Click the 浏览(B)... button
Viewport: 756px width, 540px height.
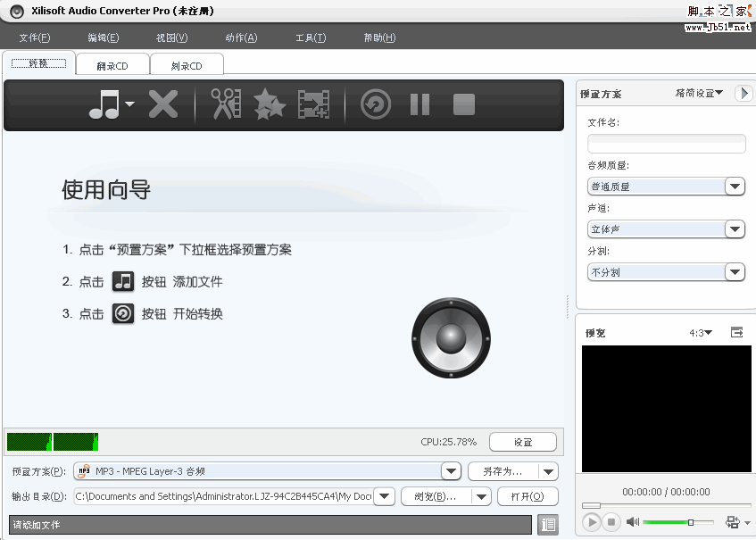click(436, 496)
